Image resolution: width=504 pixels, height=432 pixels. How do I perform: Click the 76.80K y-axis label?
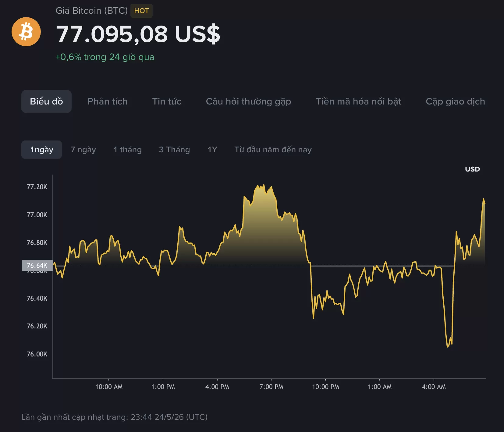click(37, 243)
